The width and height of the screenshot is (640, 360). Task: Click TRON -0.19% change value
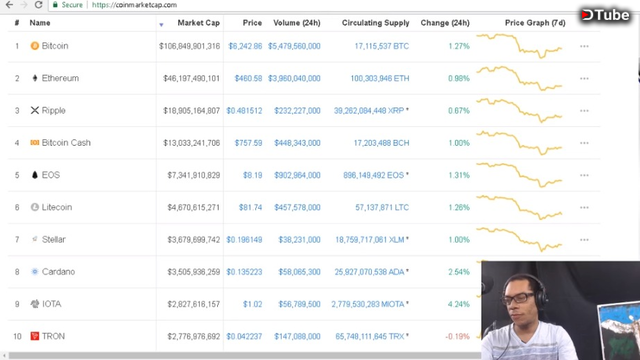(457, 336)
